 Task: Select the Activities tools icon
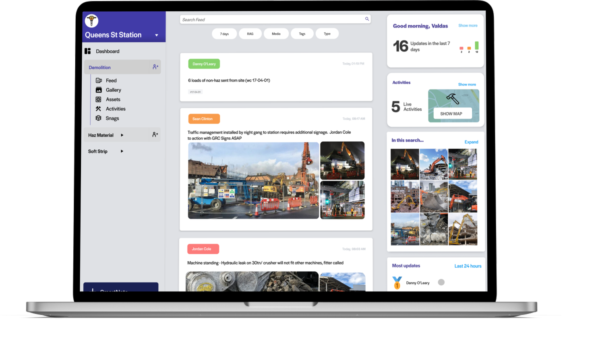(x=99, y=109)
